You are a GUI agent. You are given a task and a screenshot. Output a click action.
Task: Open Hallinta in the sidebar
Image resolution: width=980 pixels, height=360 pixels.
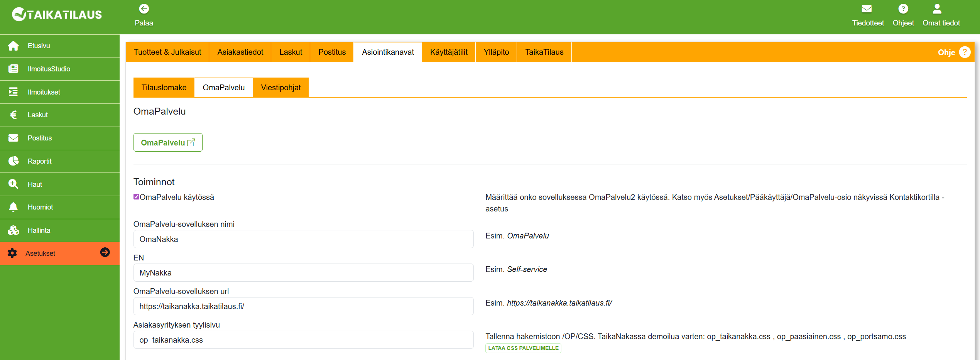click(39, 230)
